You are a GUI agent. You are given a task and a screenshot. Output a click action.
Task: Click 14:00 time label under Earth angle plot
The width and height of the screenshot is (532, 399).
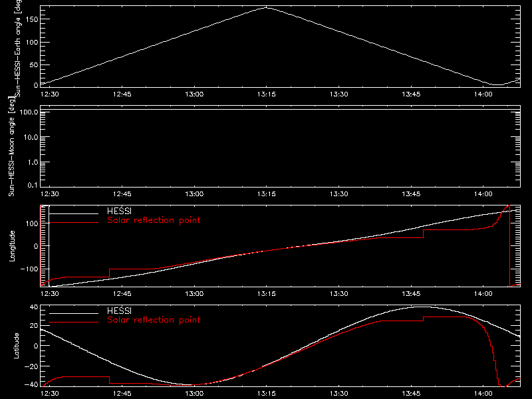[x=483, y=94]
